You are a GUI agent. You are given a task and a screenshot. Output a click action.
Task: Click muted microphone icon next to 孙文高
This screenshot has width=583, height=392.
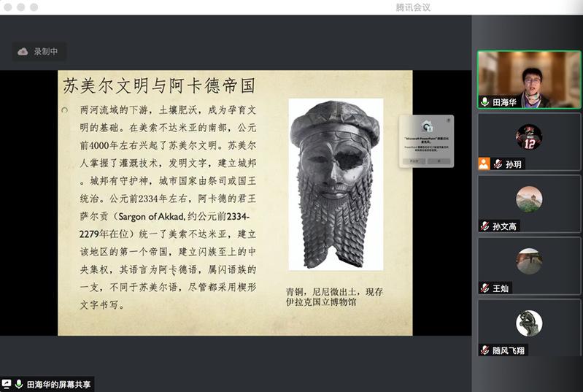point(484,226)
